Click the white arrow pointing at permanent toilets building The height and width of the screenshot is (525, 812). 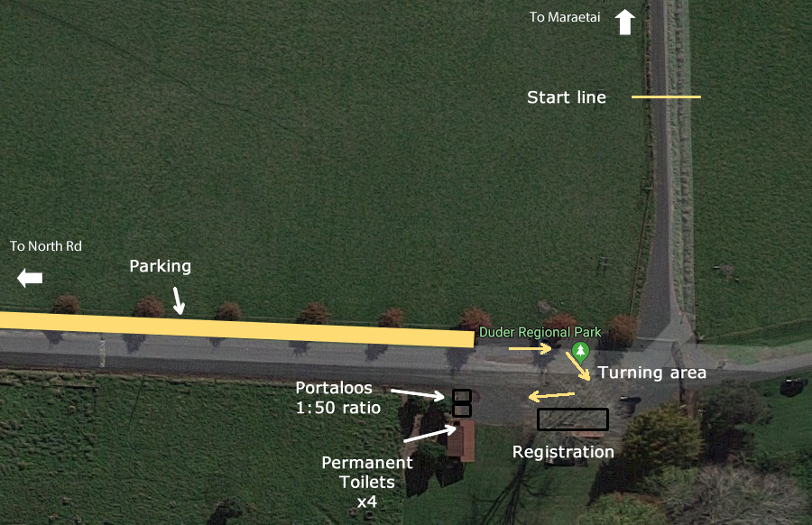[429, 433]
